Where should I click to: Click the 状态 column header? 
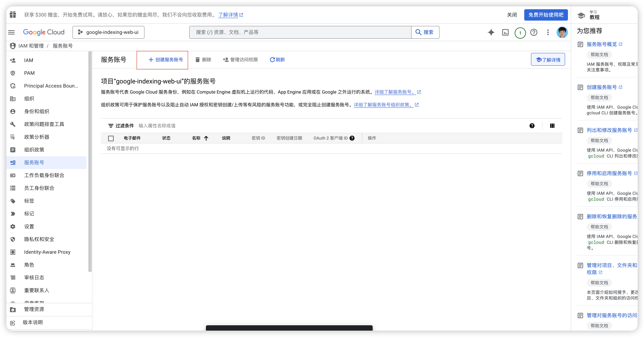click(166, 138)
